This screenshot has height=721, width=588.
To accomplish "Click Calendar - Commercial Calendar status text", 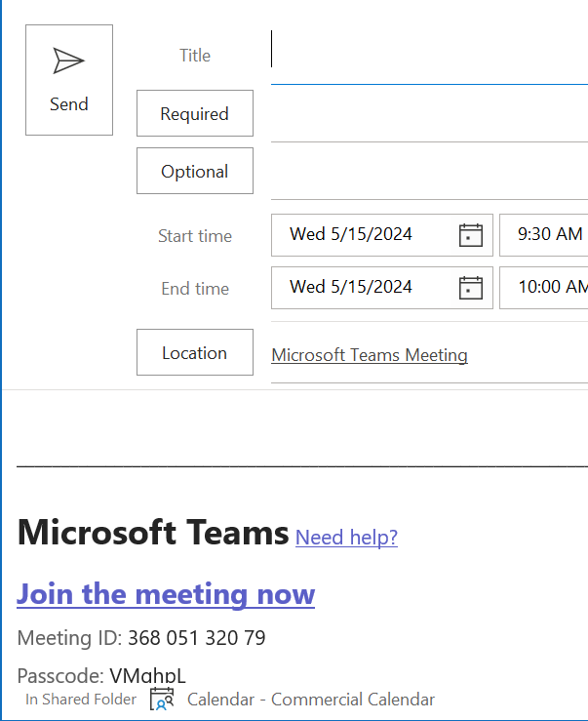I will coord(311,700).
